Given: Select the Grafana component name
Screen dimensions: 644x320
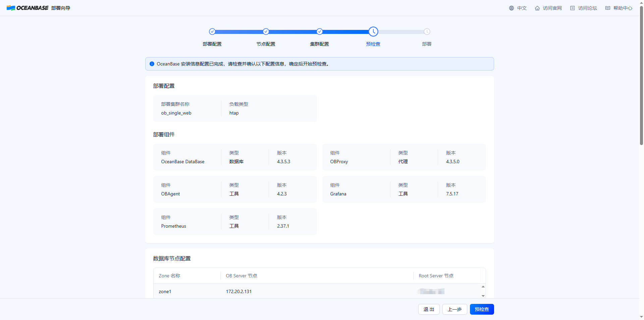Looking at the screenshot, I should [x=338, y=194].
